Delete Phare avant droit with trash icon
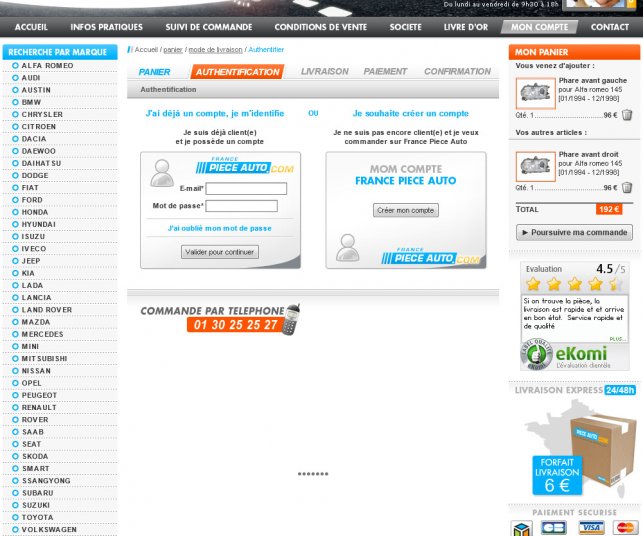 pyautogui.click(x=627, y=187)
